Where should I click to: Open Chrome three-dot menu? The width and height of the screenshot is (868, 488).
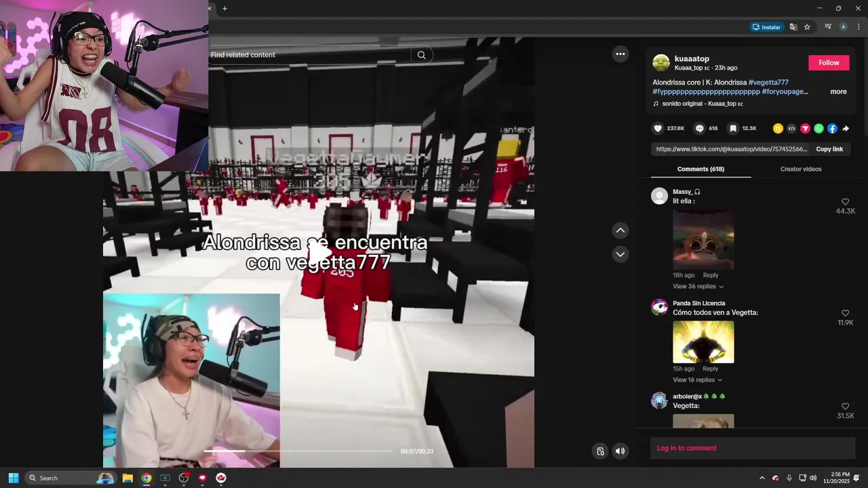coord(859,27)
